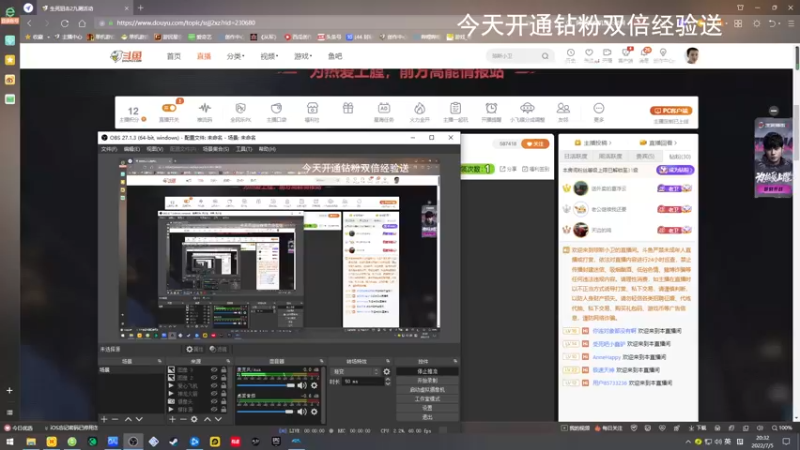The height and width of the screenshot is (450, 800).
Task: Open the 小飞碟 UFO icon
Action: pos(527,108)
